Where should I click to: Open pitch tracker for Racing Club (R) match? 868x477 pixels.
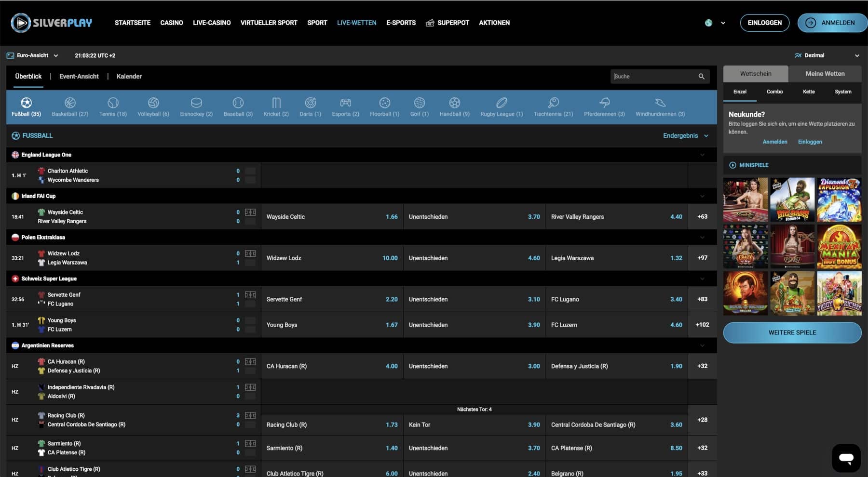coord(250,415)
